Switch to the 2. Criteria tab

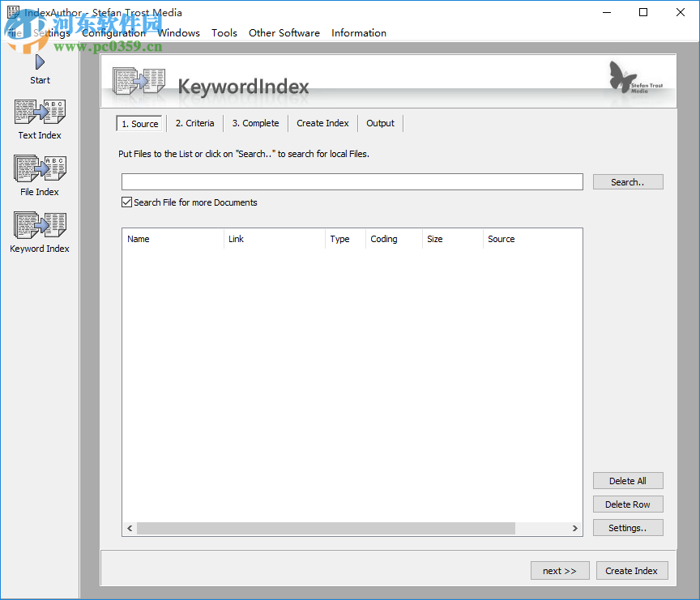[x=194, y=123]
